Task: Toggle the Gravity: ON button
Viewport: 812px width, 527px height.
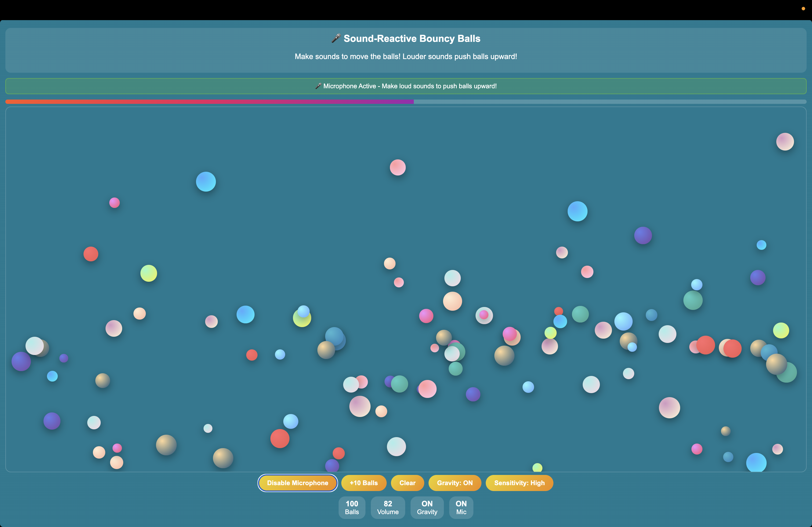Action: (x=454, y=483)
